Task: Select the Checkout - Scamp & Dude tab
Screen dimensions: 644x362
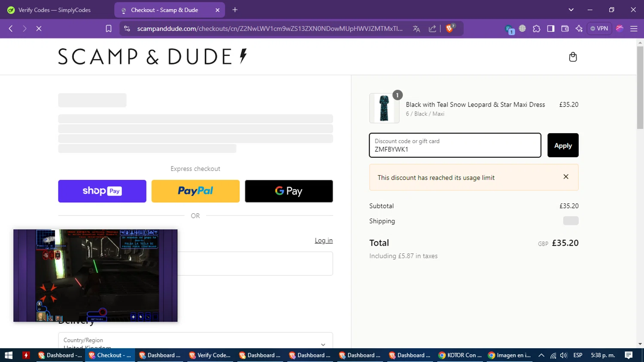Action: pos(165,10)
